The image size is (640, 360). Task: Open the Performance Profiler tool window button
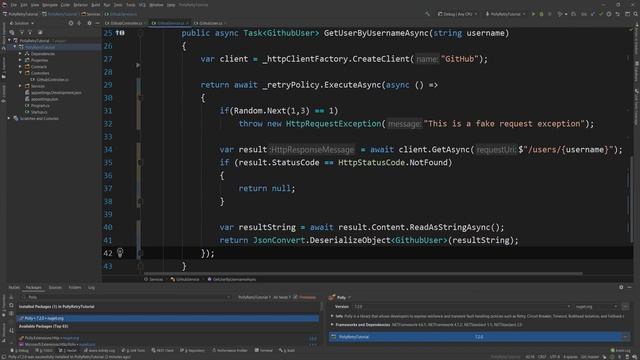tap(230, 350)
